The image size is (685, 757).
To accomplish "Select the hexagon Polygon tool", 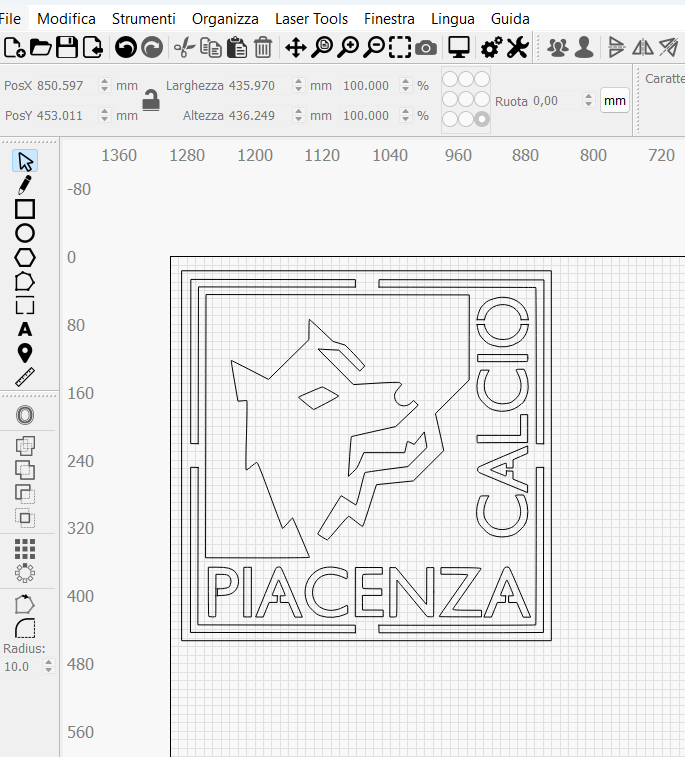I will click(x=25, y=258).
